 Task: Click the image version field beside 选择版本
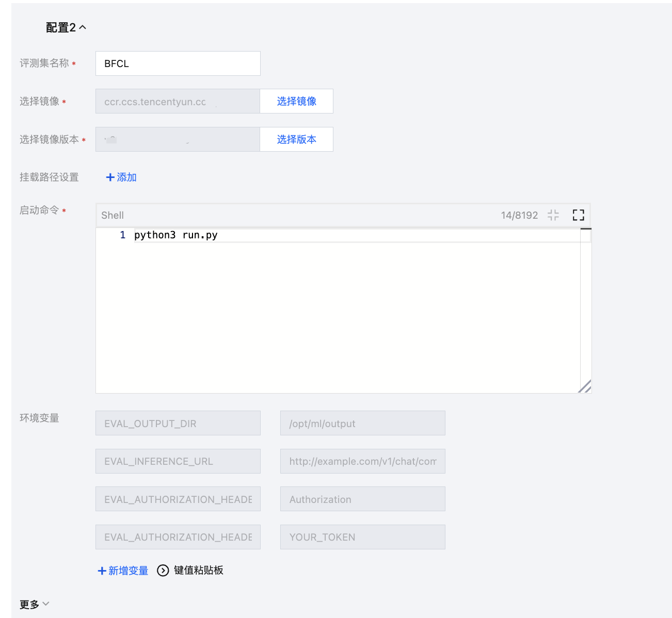[x=178, y=139]
